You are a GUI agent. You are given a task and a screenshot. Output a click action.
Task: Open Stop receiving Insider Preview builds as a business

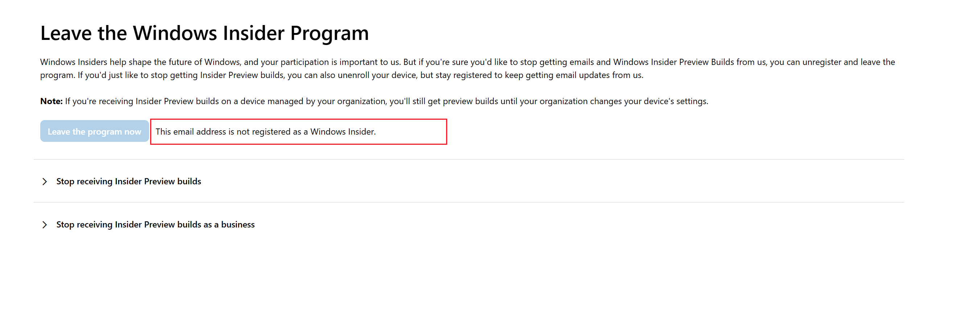[x=156, y=225]
